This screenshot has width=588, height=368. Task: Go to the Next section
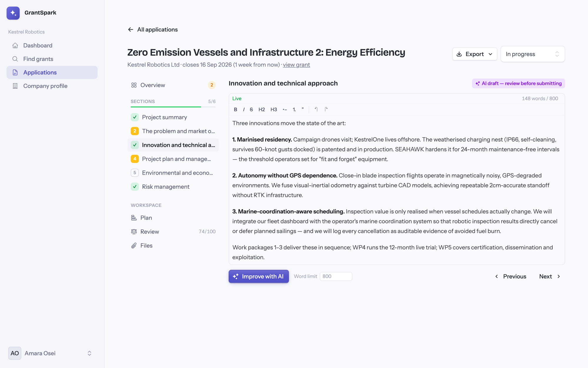tap(550, 276)
